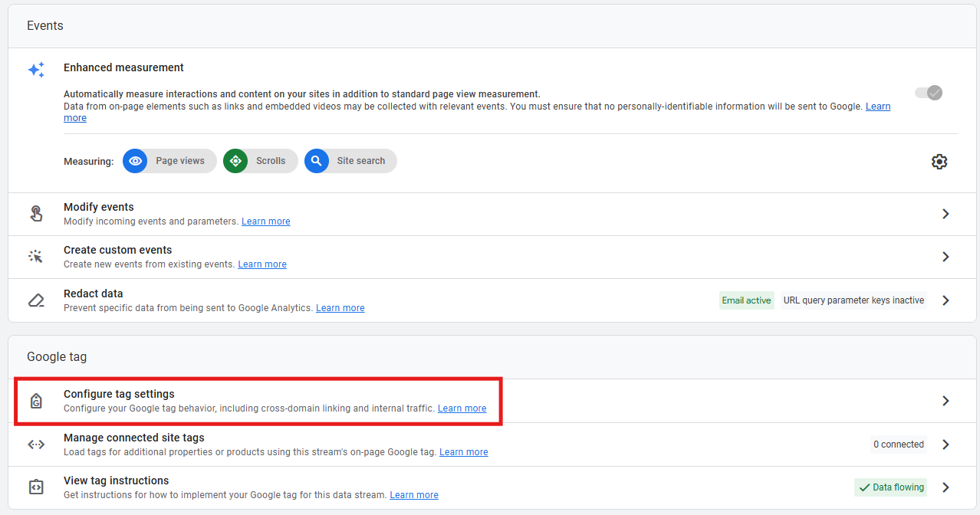This screenshot has height=515, width=980.
Task: Open the enhanced measurement settings gear
Action: tap(939, 162)
